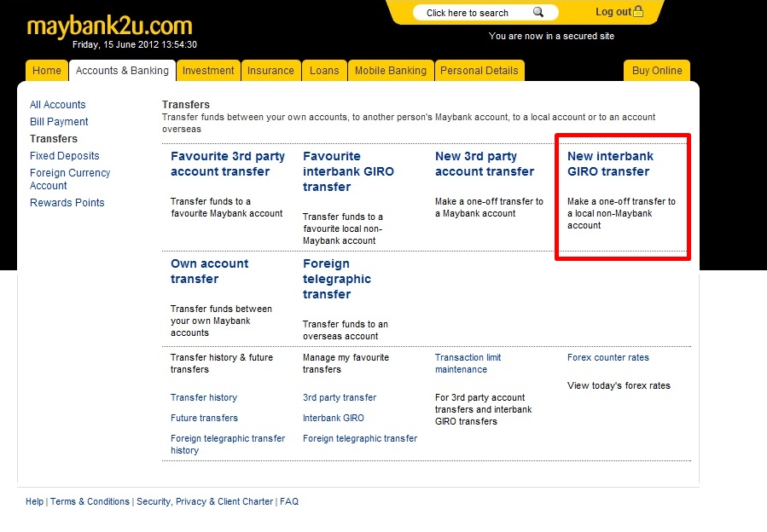
Task: Click 'For 3rd party account transfers' description
Action: pyautogui.click(x=483, y=409)
